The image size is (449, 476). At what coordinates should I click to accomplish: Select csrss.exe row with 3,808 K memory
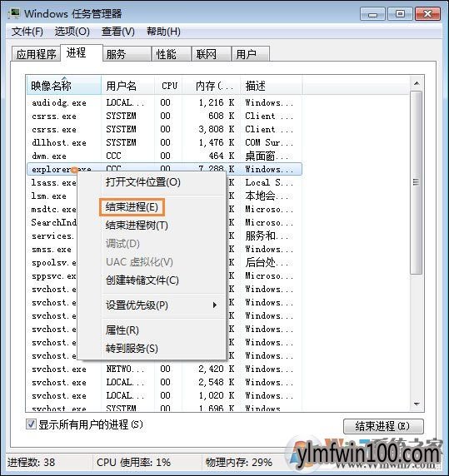[x=164, y=129]
